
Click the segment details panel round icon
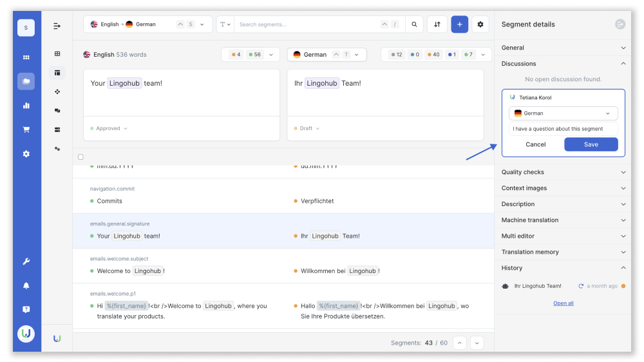(x=620, y=24)
